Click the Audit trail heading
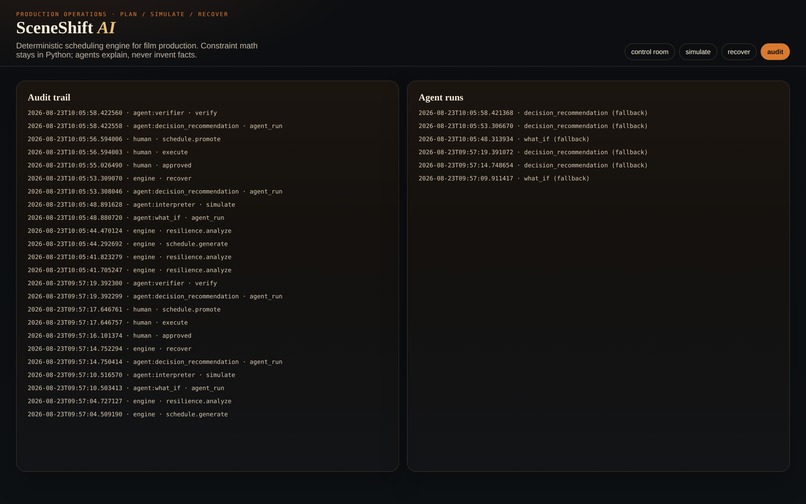806x504 pixels. (49, 97)
